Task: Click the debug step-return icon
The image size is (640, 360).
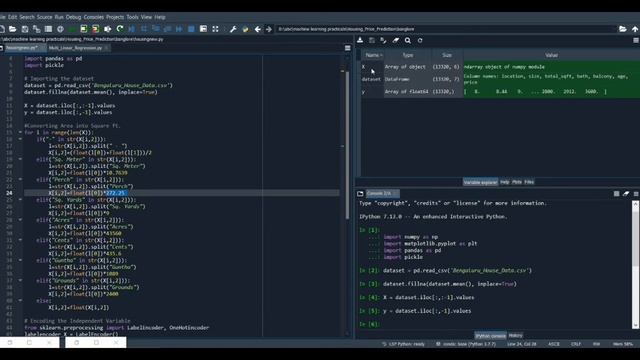Action: pos(167,29)
